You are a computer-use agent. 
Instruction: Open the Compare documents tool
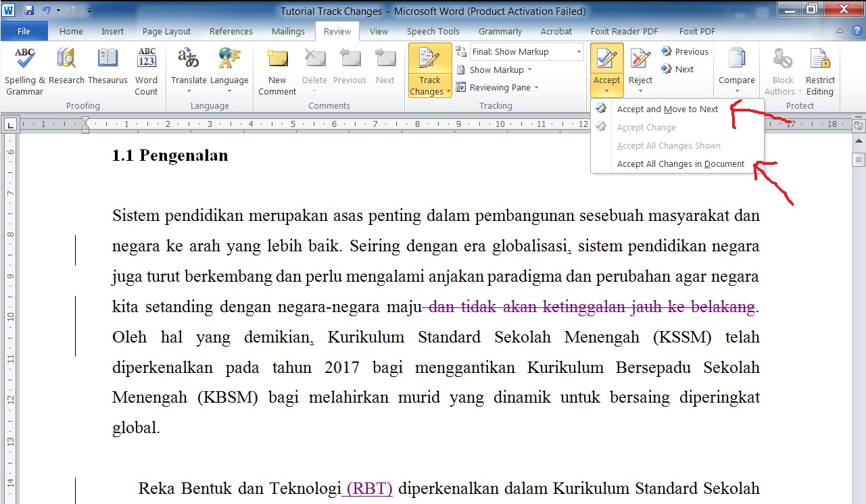click(736, 70)
